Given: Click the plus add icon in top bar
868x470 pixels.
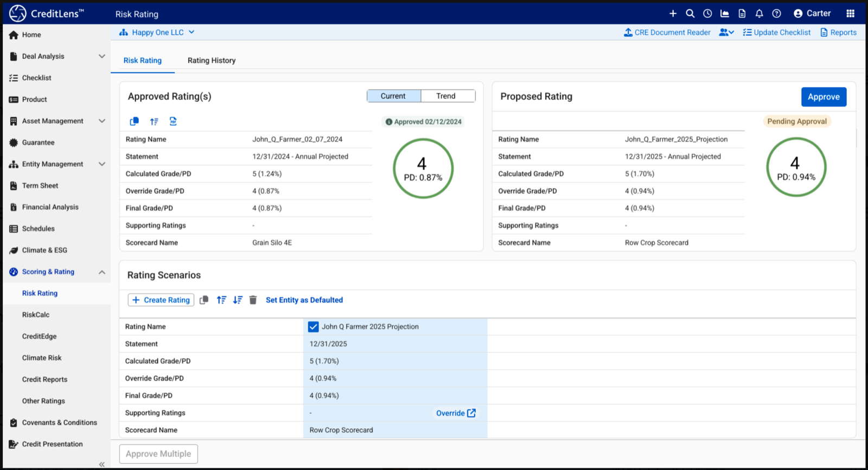Looking at the screenshot, I should pos(673,14).
